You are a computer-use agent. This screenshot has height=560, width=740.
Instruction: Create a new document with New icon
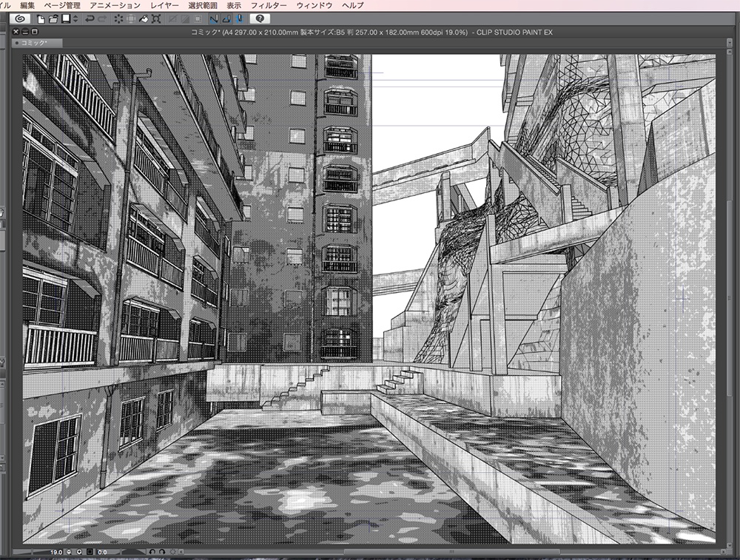pos(41,19)
